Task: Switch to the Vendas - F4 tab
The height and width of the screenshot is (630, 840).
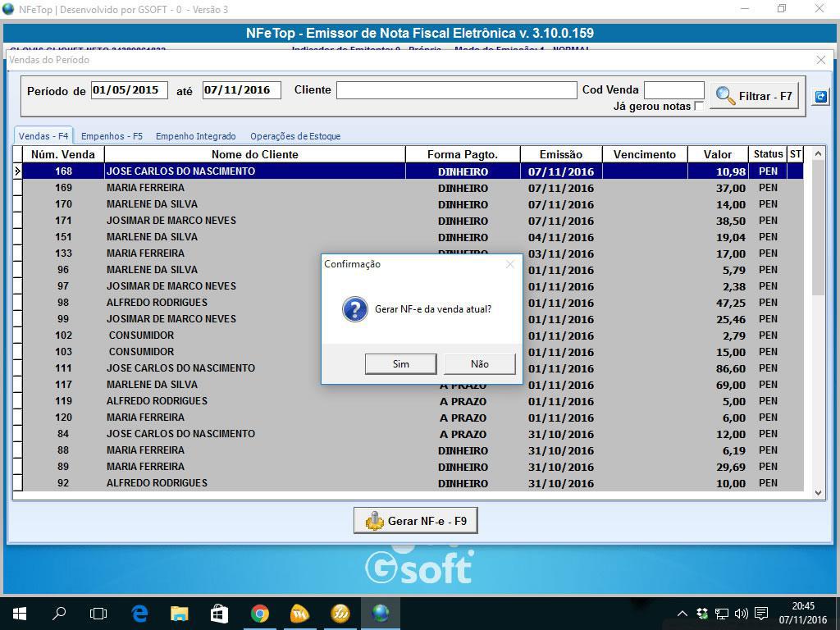Action: coord(43,136)
